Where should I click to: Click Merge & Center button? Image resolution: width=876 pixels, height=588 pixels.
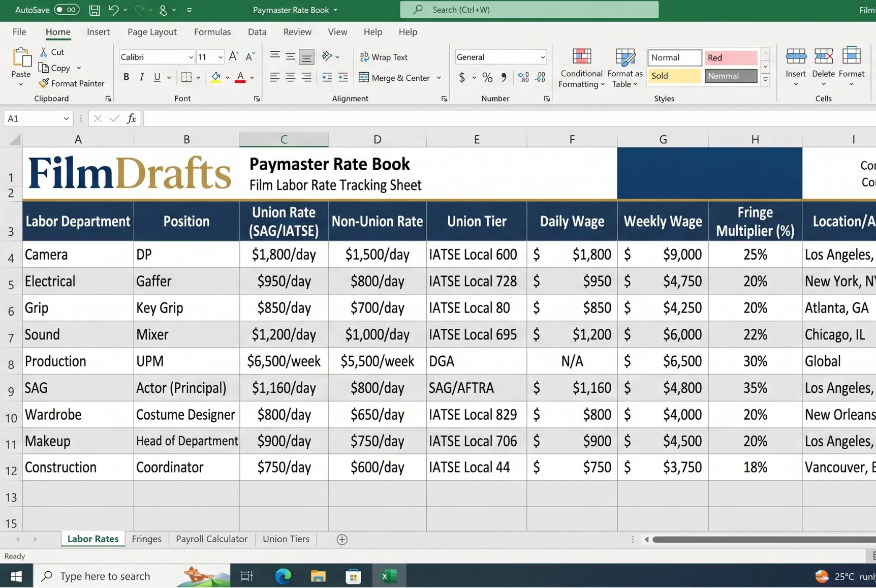[x=394, y=78]
